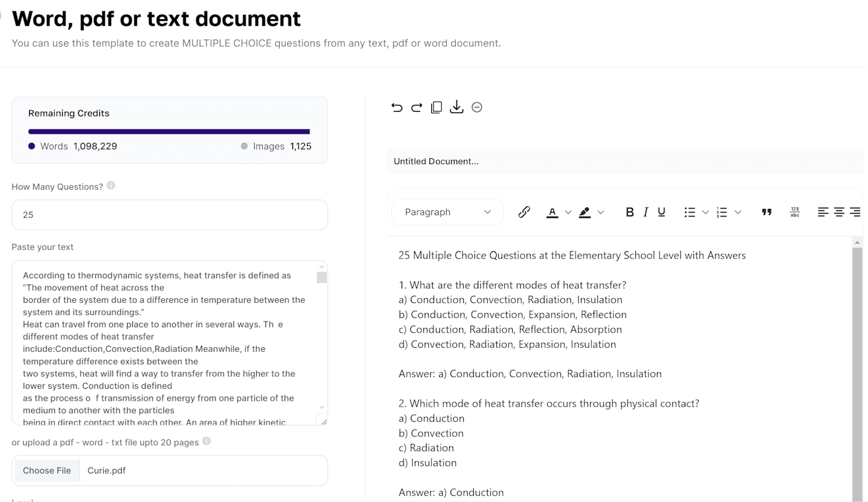
Task: Rename the Untitled Document title
Action: coord(436,161)
